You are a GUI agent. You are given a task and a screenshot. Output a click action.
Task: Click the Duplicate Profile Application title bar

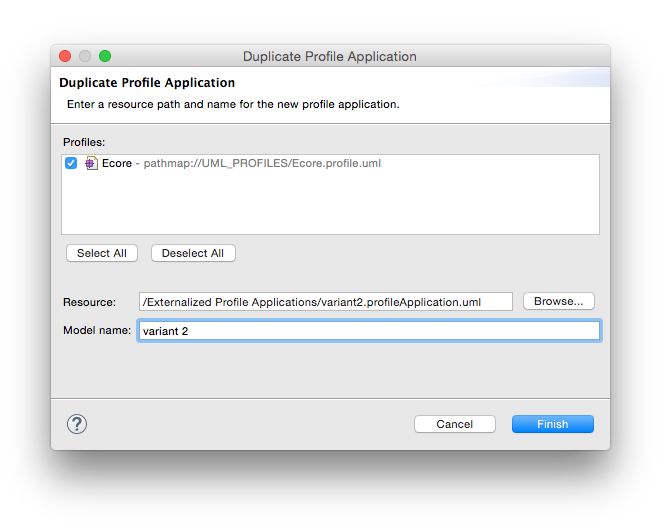330,56
